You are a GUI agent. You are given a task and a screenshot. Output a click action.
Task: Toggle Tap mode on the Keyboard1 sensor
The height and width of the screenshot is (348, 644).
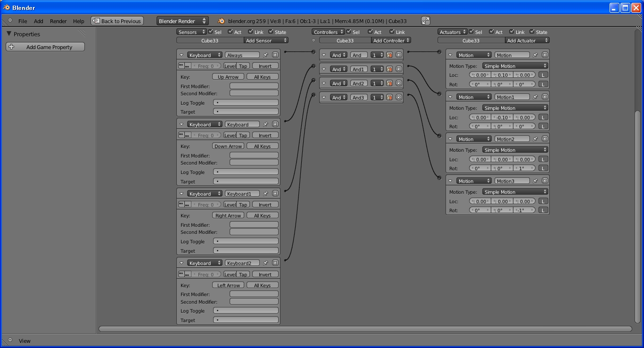[242, 204]
